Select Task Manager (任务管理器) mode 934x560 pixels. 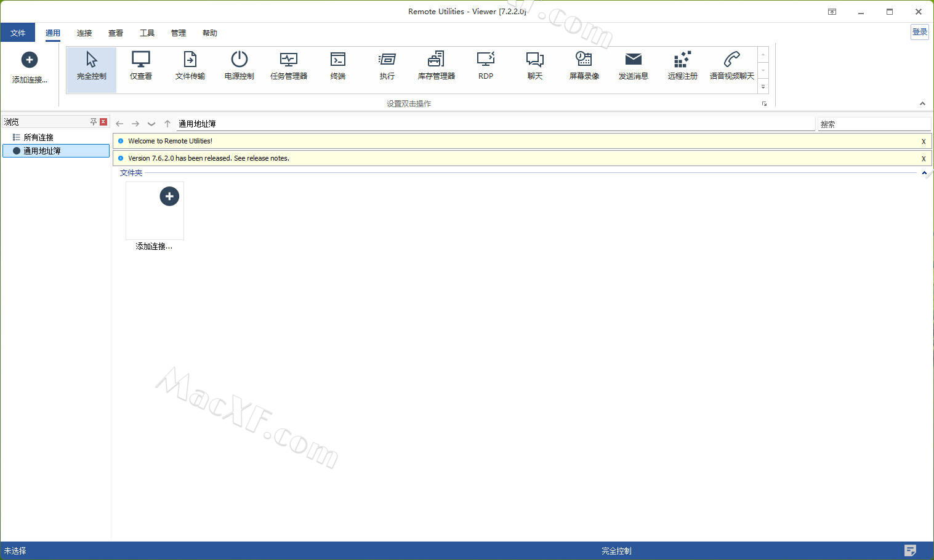tap(289, 66)
